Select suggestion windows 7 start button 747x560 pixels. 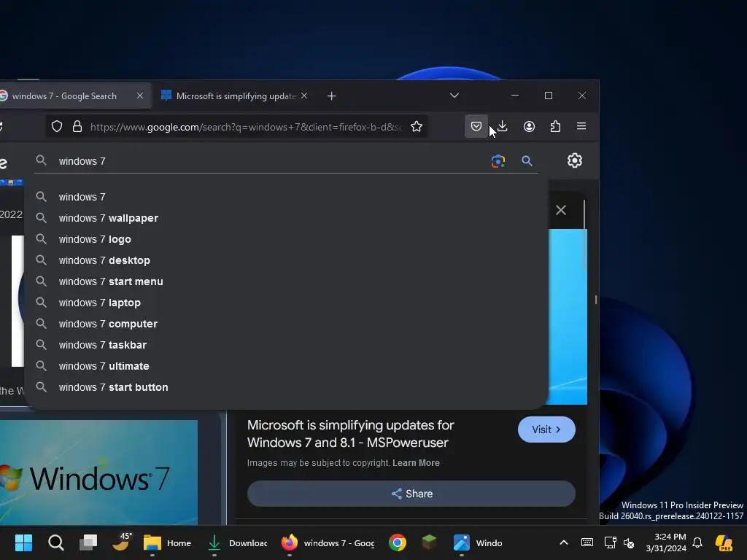point(286,387)
